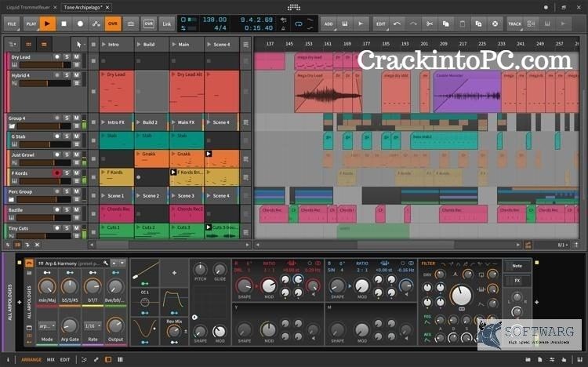
Task: Switch to the MIX view
Action: coord(51,359)
